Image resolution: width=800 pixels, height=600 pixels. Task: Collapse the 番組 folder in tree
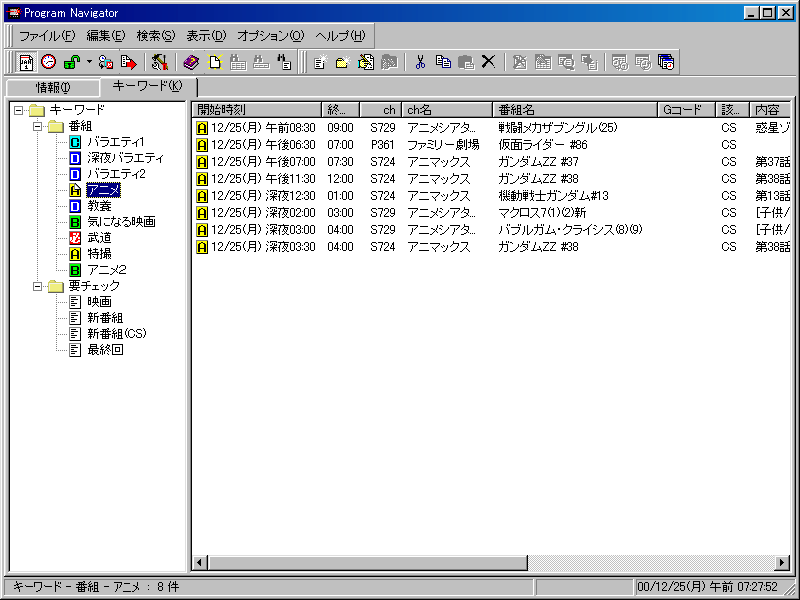(37, 126)
